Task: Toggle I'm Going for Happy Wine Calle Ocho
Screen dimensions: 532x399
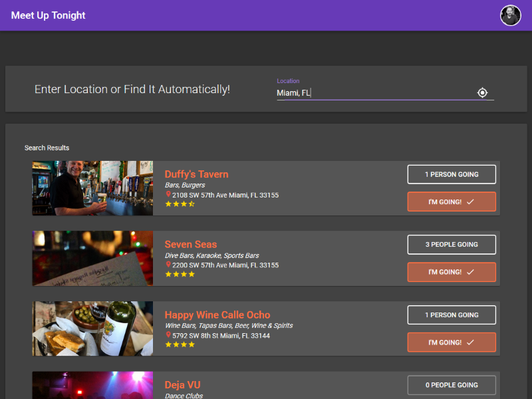Action: pyautogui.click(x=452, y=342)
